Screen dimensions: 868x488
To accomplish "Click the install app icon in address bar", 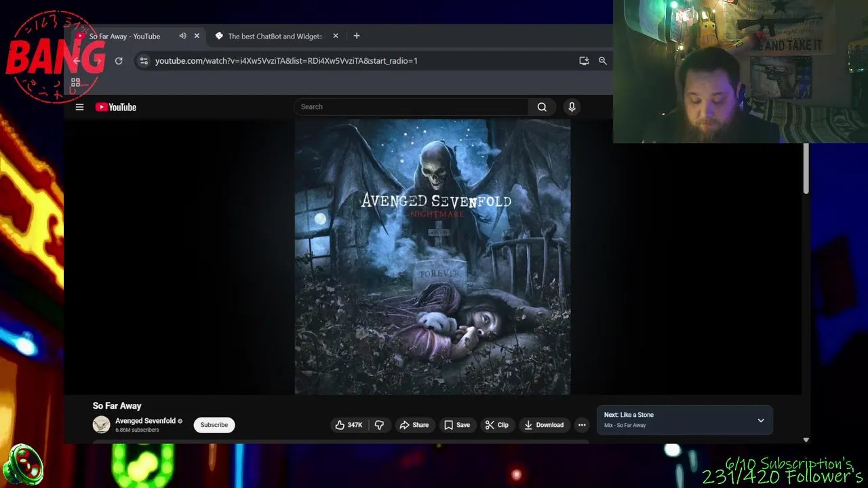I will click(x=584, y=61).
